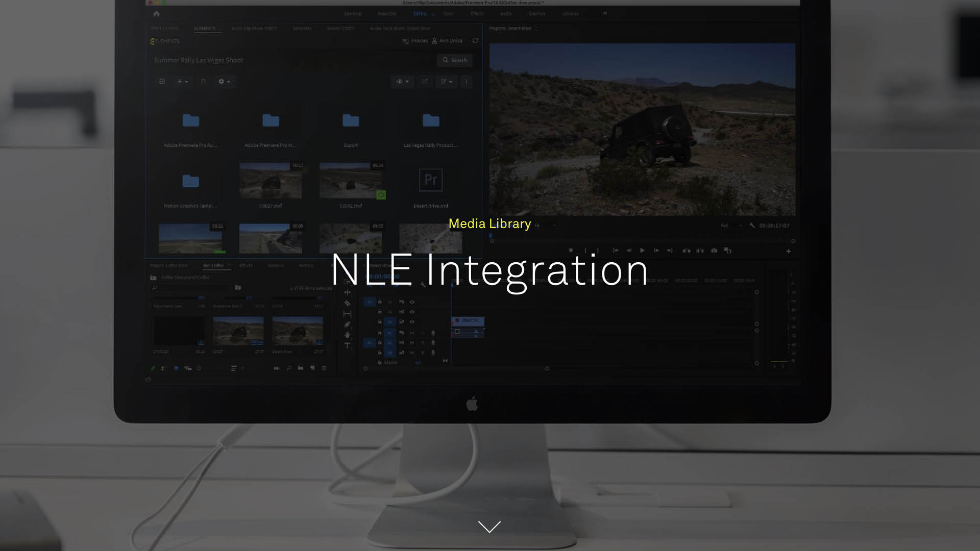
Task: Toggle the green pencil writable project icon
Action: click(153, 368)
